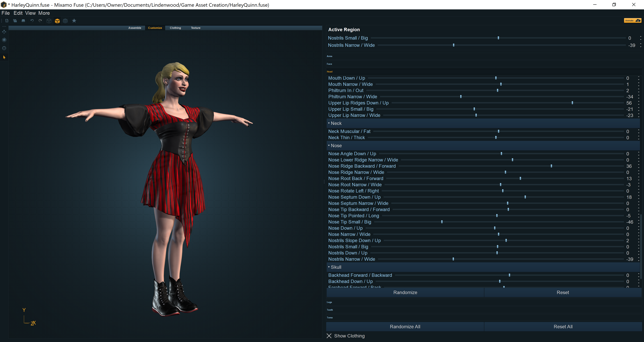
Task: Click the Reset All button
Action: tap(563, 327)
